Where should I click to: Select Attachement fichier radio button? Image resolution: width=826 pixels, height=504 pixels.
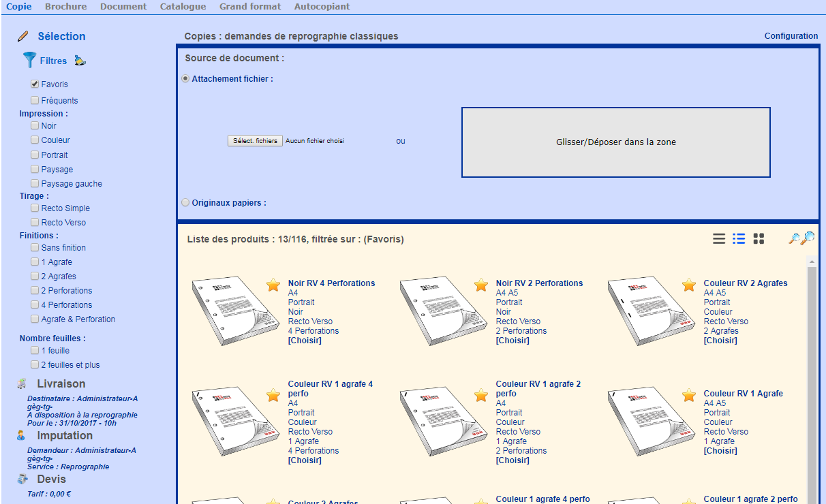(x=185, y=79)
